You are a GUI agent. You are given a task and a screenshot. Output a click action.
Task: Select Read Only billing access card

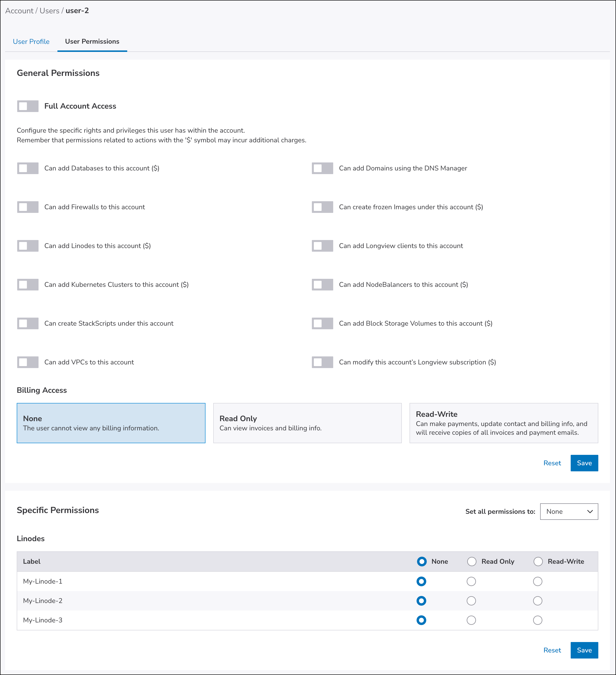click(307, 423)
